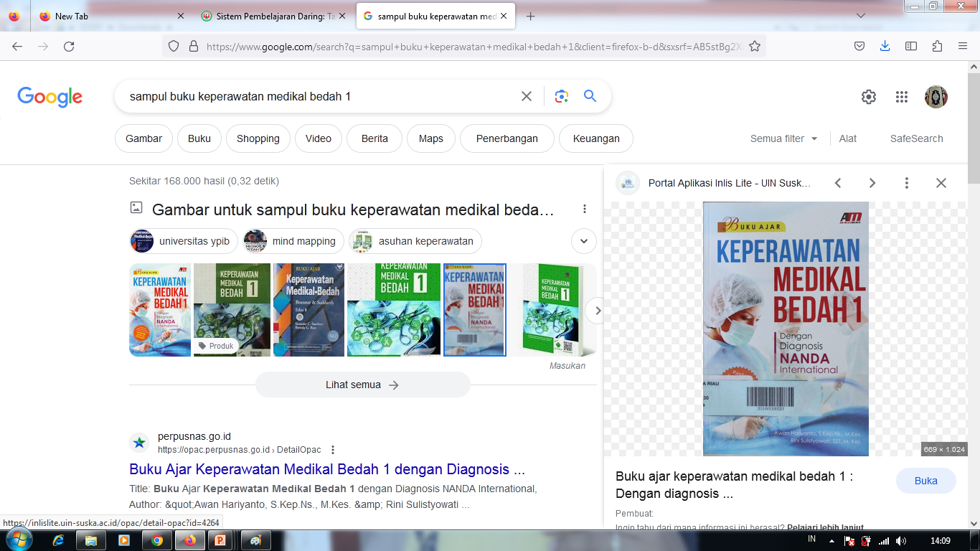Close the image preview panel
Image resolution: width=980 pixels, height=551 pixels.
941,183
